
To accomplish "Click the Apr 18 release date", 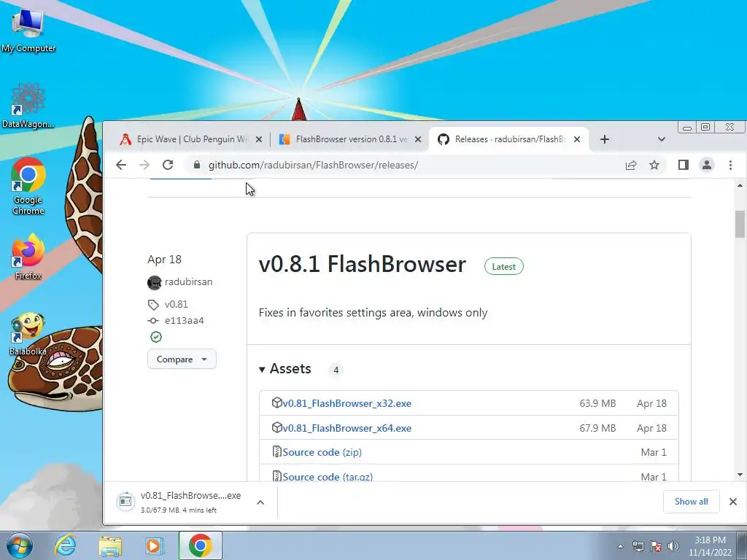I will [164, 260].
